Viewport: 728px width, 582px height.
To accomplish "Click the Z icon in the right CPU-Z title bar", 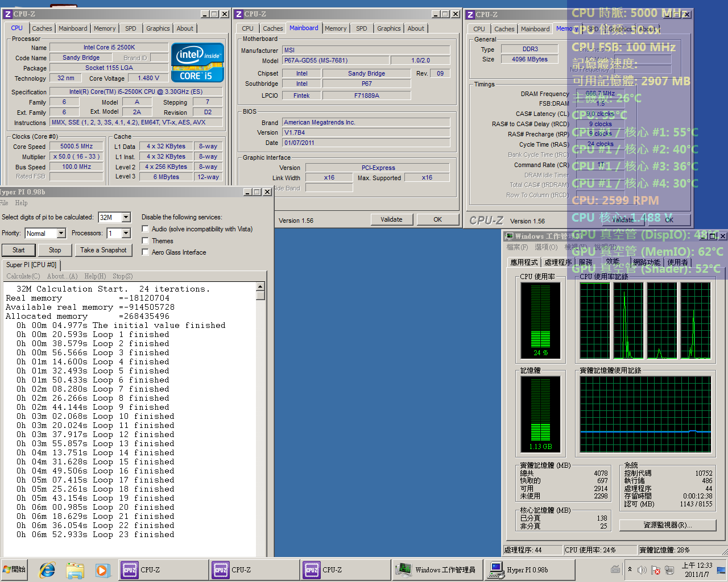I will [470, 15].
